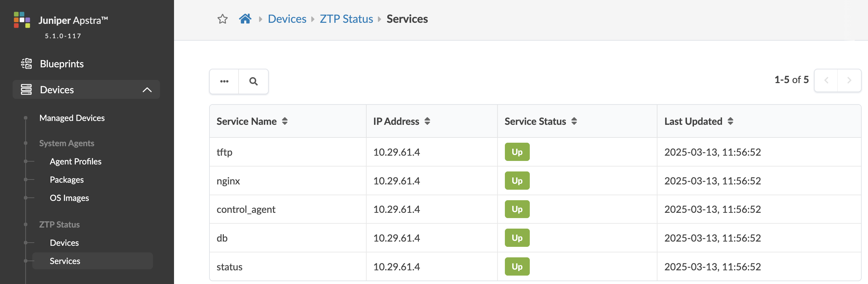Click Devices link in breadcrumb
Screen dimensions: 868x284
(x=287, y=19)
